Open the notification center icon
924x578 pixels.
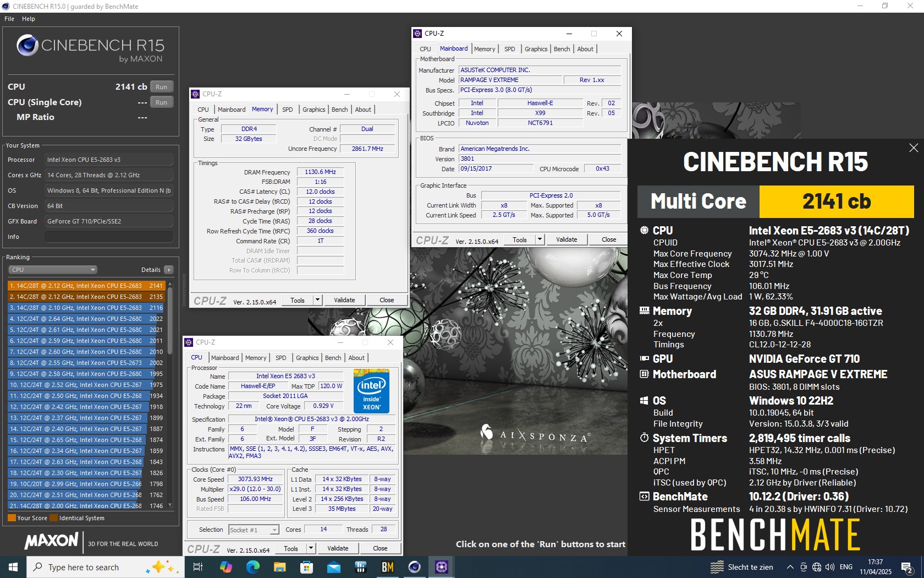(x=907, y=567)
